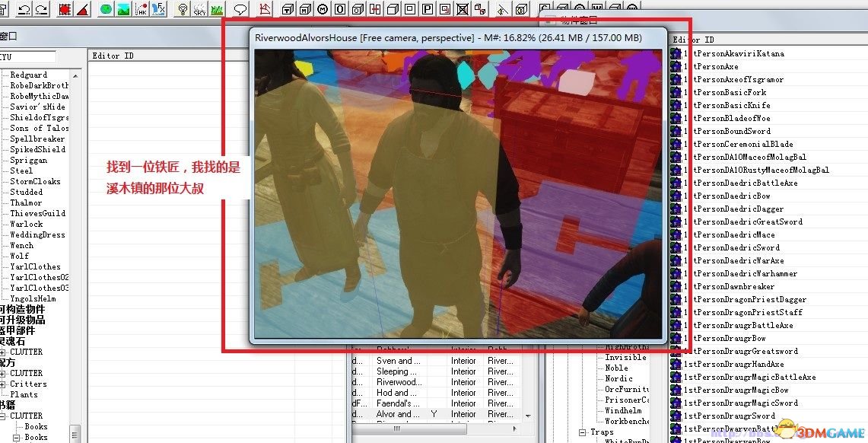The image size is (868, 443).
Task: Select the Redguard tree item
Action: (x=28, y=75)
